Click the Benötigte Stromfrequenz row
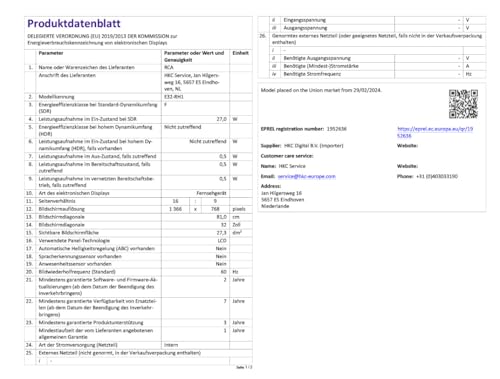This screenshot has height=379, width=500. click(x=373, y=74)
